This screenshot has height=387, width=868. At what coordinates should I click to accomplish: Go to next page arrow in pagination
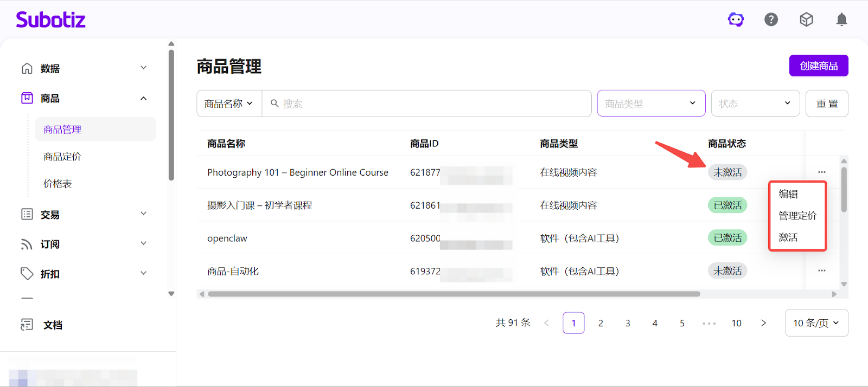point(763,323)
